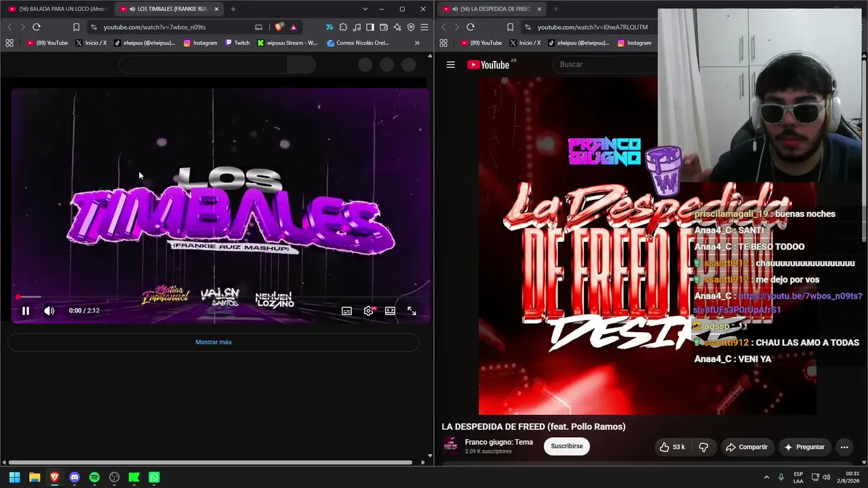Open the Brave Rewards triangle icon
Viewport: 868px width, 488px height.
(x=293, y=27)
